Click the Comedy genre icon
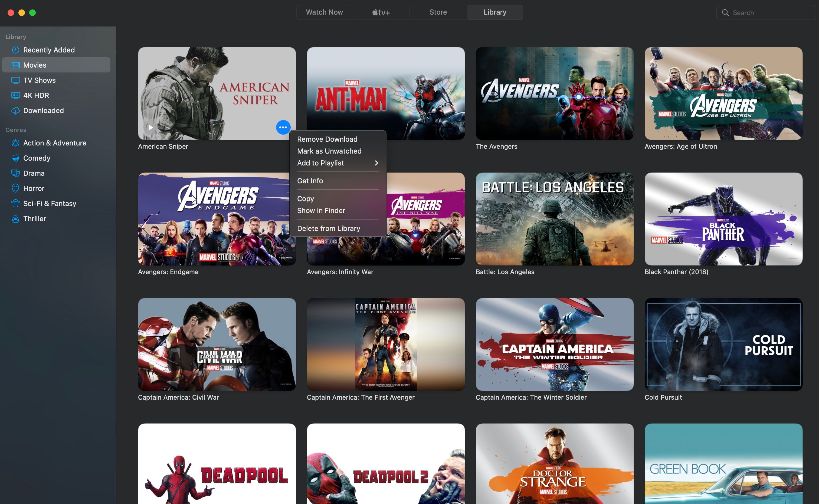 (15, 158)
